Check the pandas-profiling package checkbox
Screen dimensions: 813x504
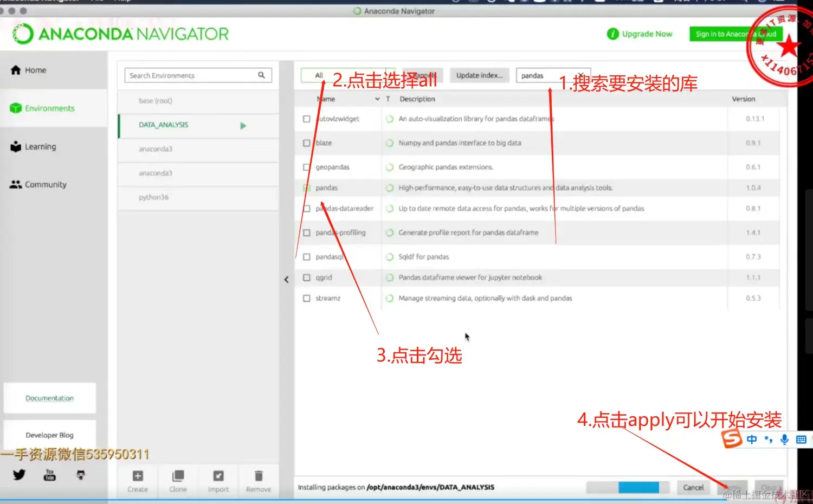pos(307,232)
